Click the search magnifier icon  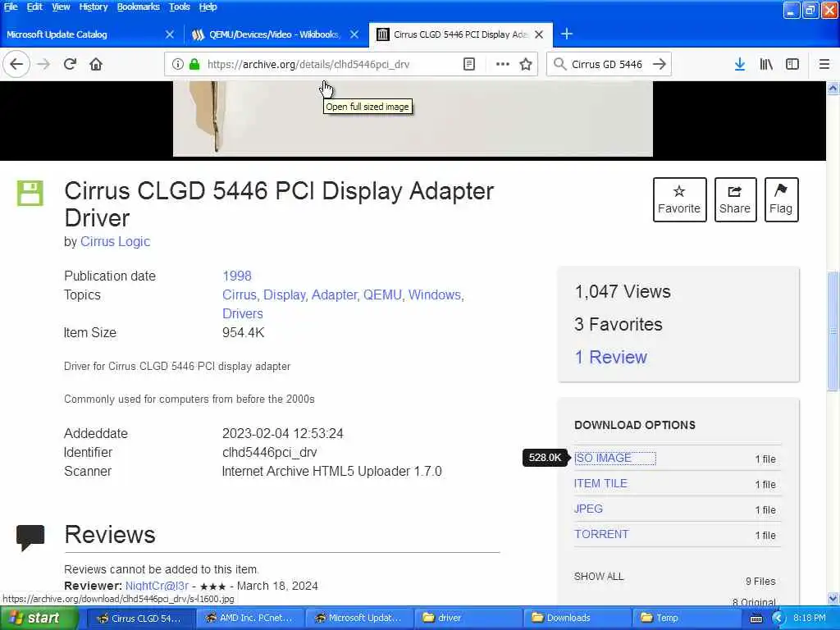click(559, 64)
